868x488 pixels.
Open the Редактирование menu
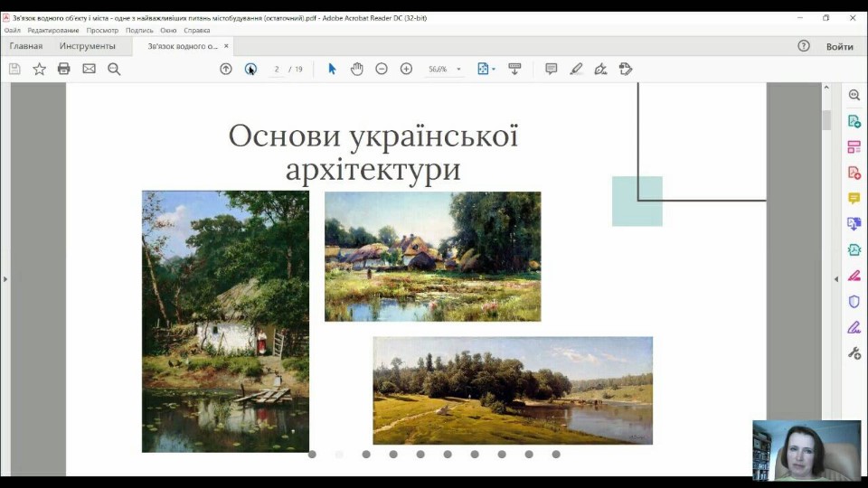tap(53, 31)
